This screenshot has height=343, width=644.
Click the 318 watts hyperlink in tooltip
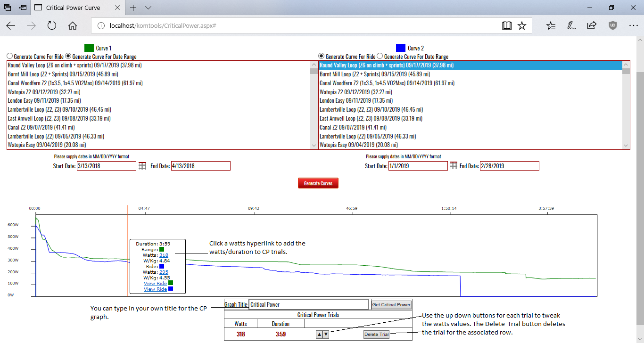(x=164, y=255)
